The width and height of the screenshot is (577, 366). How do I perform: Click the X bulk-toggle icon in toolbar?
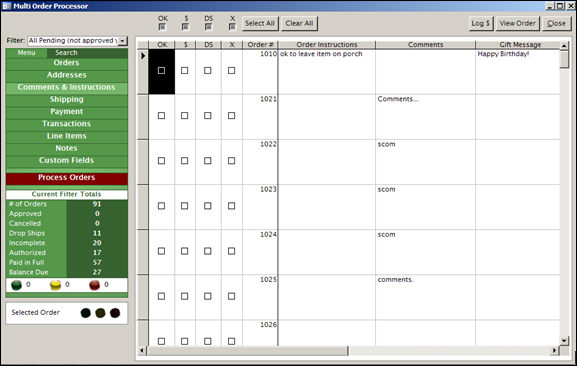pos(232,27)
